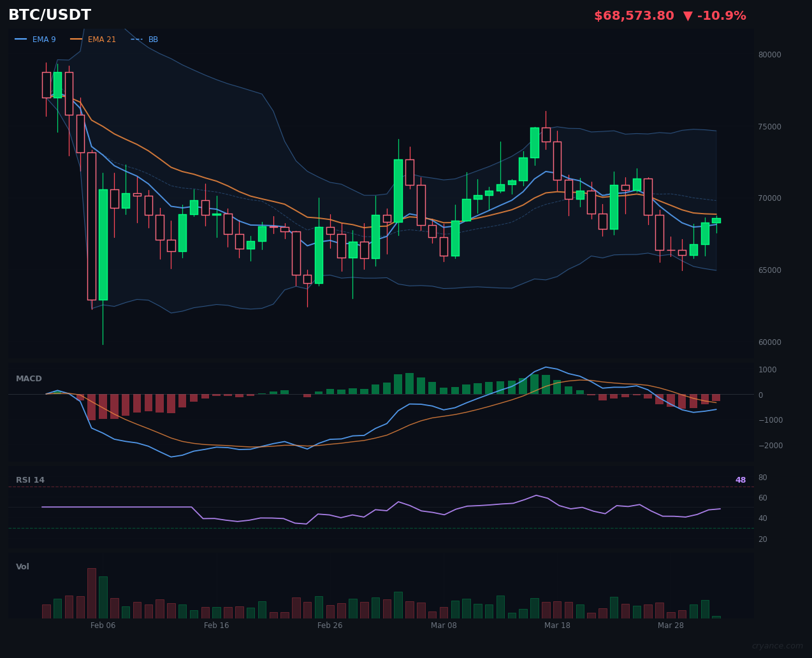Expand the Vol volume panel
The image size is (812, 658).
pyautogui.click(x=22, y=566)
